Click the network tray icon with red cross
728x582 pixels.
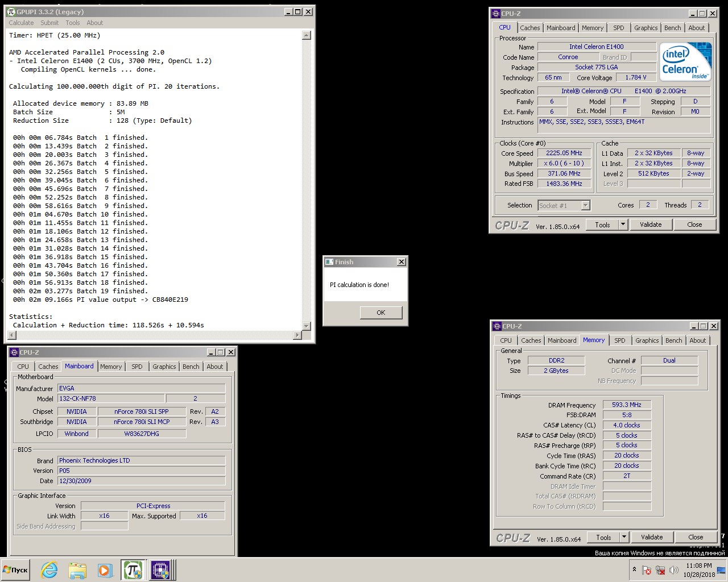pos(660,570)
